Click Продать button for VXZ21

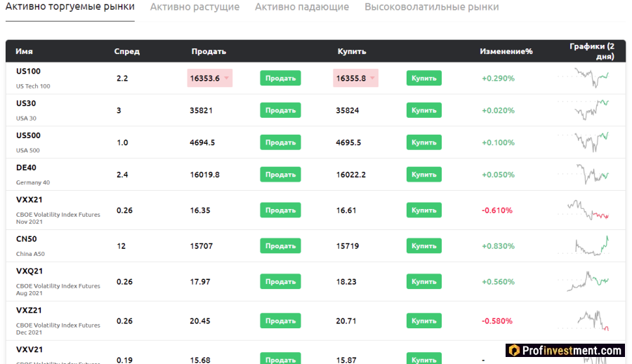(x=280, y=321)
